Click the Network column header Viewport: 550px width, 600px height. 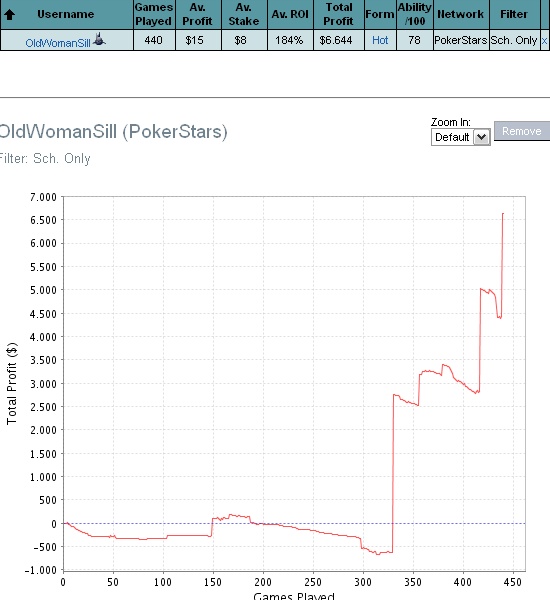pyautogui.click(x=461, y=14)
